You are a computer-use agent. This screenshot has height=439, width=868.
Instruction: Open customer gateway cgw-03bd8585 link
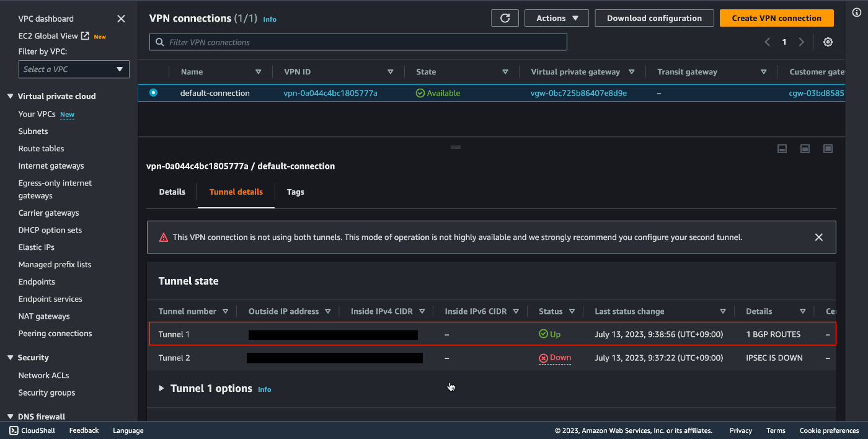coord(817,93)
